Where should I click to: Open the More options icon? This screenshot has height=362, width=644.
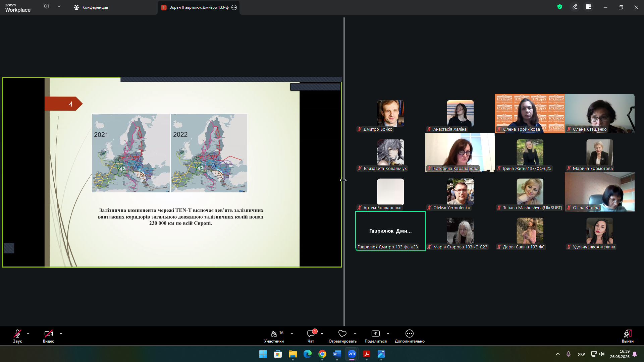(409, 334)
